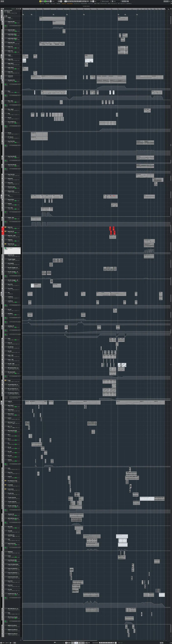Click the Add Track plus icon
Viewport: 172px width, 644px height.
coord(1,9)
